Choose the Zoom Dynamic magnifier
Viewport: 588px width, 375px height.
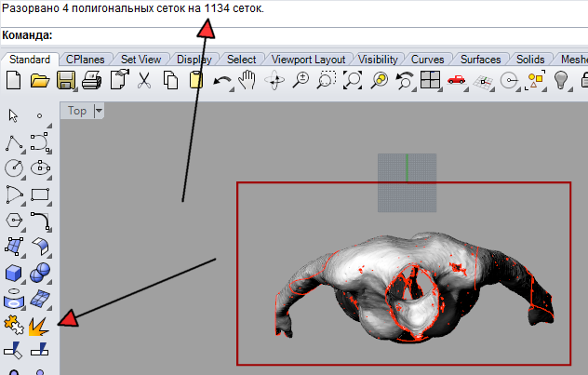click(x=301, y=81)
